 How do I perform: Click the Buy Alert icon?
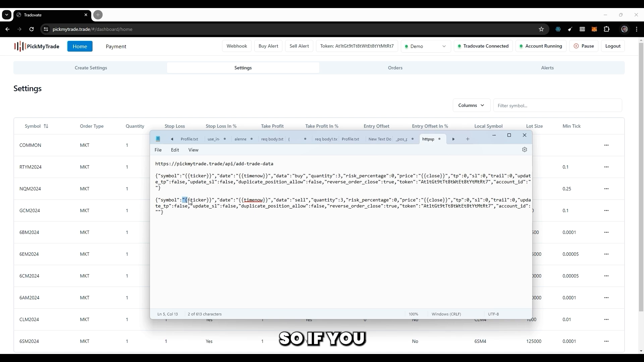[268, 46]
